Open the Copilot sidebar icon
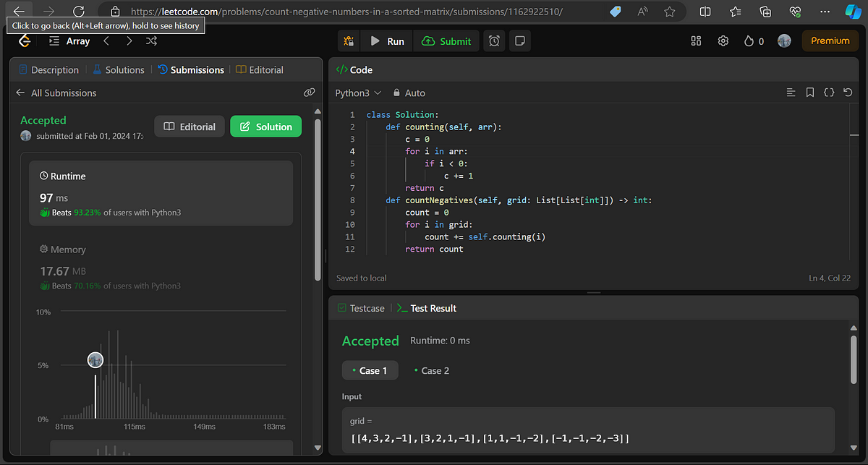The width and height of the screenshot is (868, 465). click(852, 12)
